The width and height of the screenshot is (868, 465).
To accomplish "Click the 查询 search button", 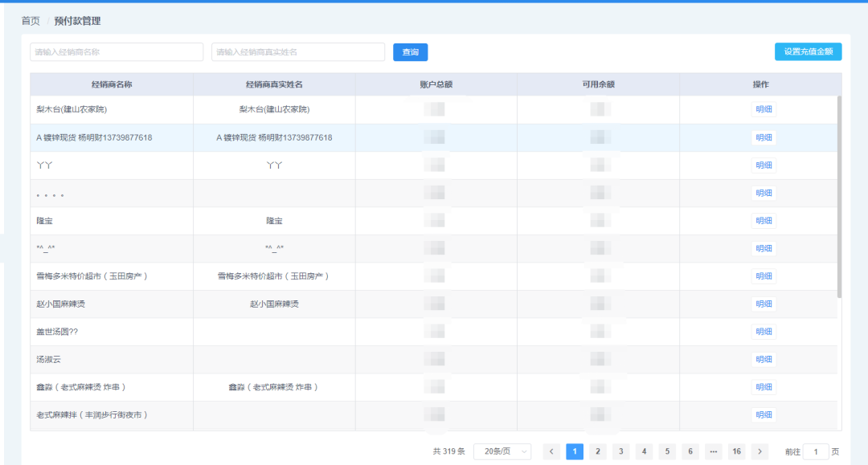I will (410, 52).
